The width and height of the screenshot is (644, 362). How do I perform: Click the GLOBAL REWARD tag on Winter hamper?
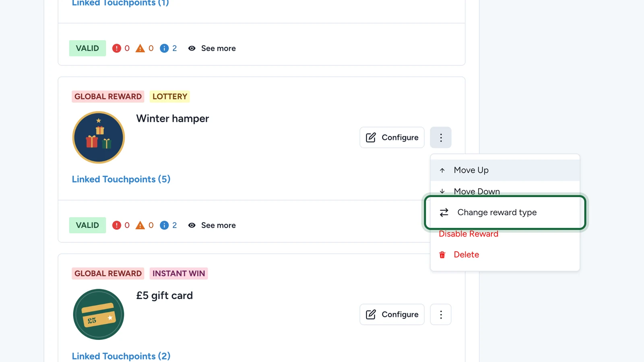pyautogui.click(x=108, y=97)
